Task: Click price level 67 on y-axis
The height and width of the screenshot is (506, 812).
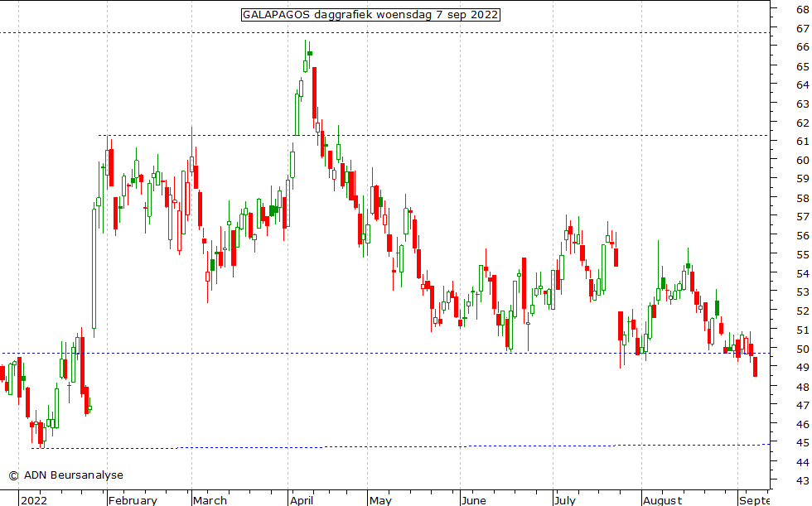Action: point(803,28)
